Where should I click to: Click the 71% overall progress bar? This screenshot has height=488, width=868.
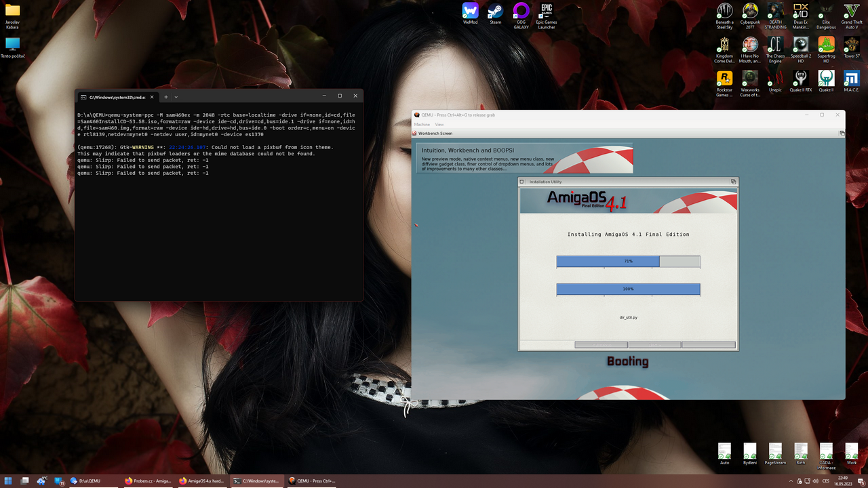click(x=628, y=261)
